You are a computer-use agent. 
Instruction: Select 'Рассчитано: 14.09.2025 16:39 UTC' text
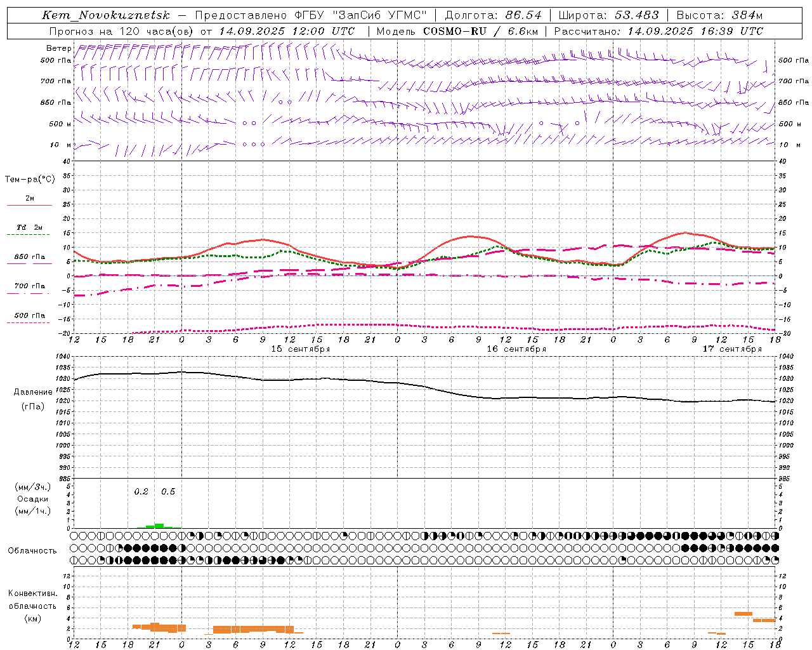(658, 31)
